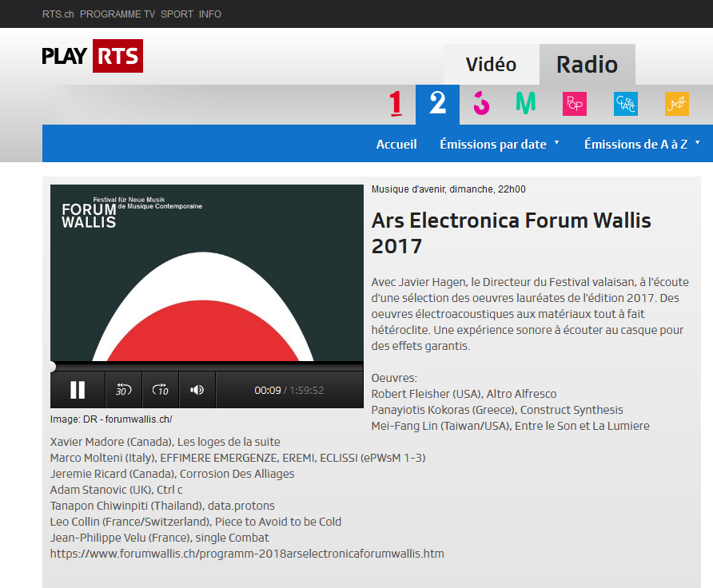This screenshot has height=588, width=713.
Task: Skip forward 10 seconds in the player
Action: point(161,390)
